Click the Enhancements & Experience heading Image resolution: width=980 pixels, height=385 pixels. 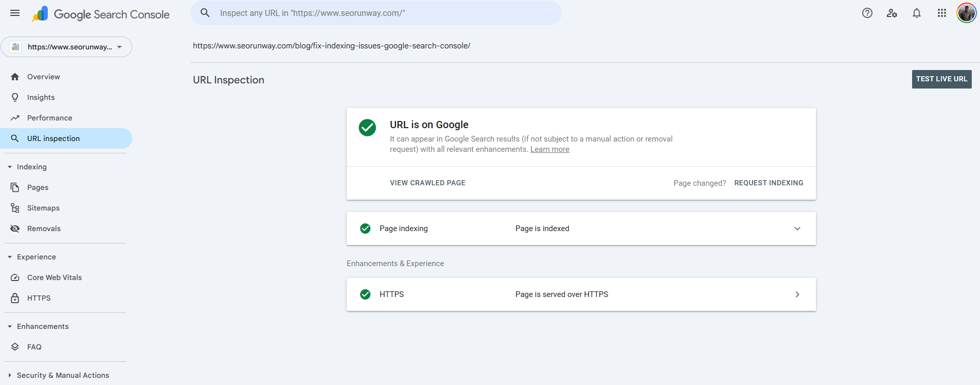pyautogui.click(x=395, y=264)
